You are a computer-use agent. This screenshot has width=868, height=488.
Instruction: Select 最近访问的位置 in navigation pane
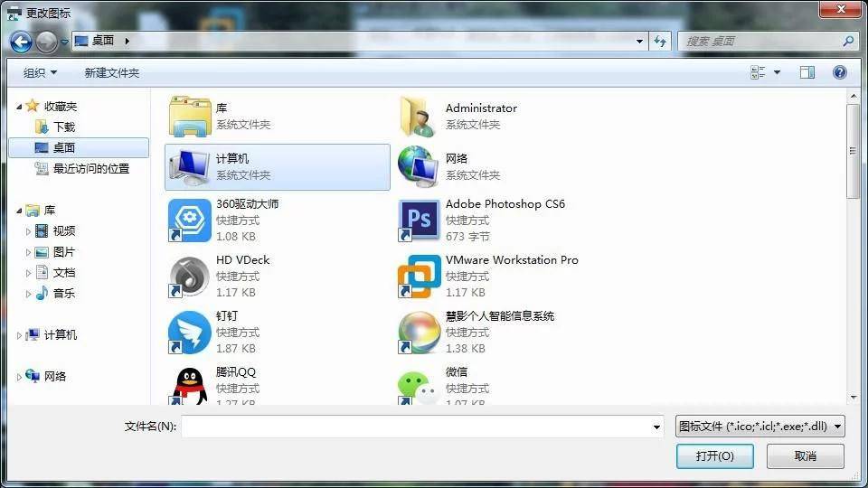[x=90, y=169]
